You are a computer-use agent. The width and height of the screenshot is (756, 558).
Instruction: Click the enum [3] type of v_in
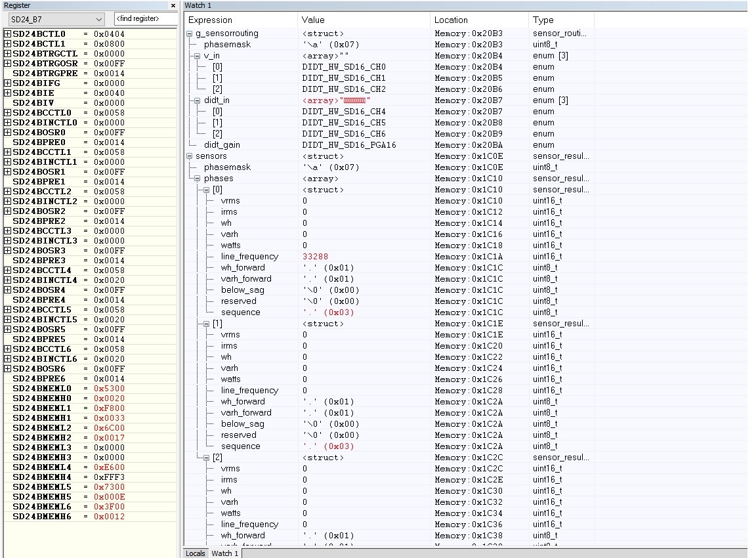(x=550, y=56)
